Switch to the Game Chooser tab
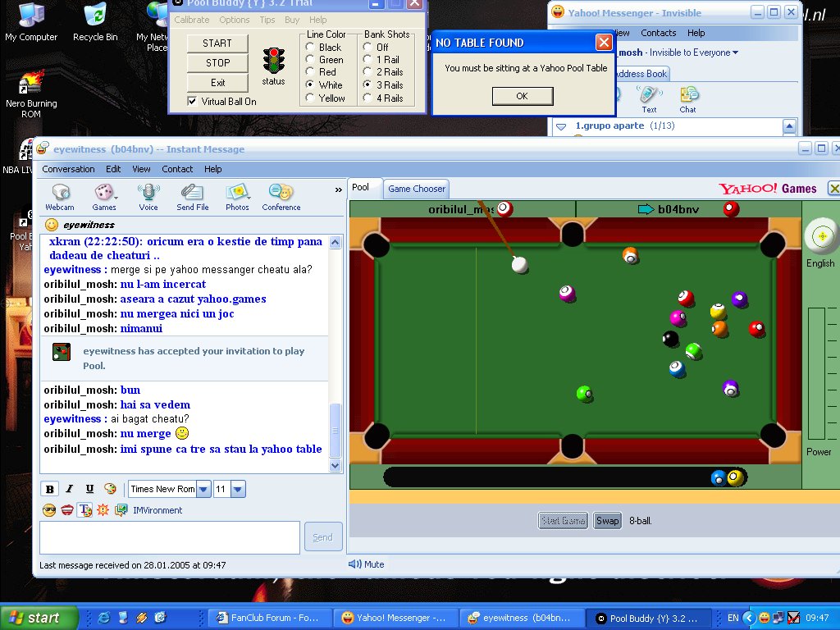 coord(417,189)
